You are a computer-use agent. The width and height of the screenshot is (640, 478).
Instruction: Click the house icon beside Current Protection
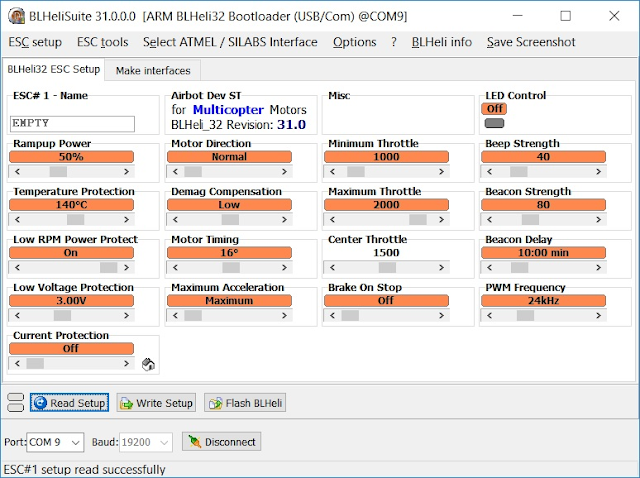(148, 364)
